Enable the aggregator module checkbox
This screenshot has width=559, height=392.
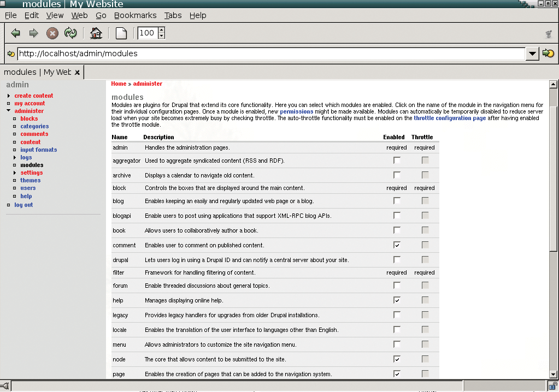click(397, 160)
